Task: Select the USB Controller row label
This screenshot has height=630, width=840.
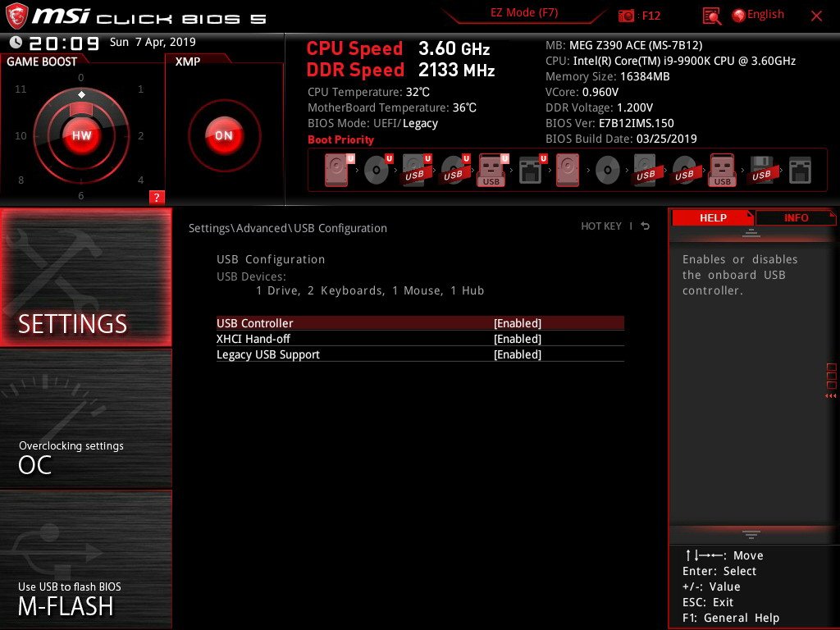Action: pos(254,323)
